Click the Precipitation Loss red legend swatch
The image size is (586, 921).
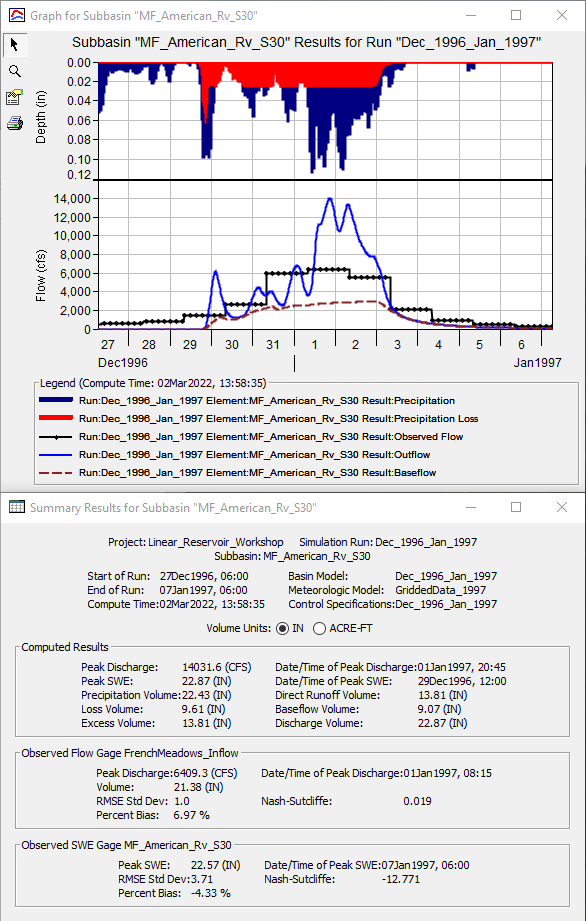[x=56, y=418]
